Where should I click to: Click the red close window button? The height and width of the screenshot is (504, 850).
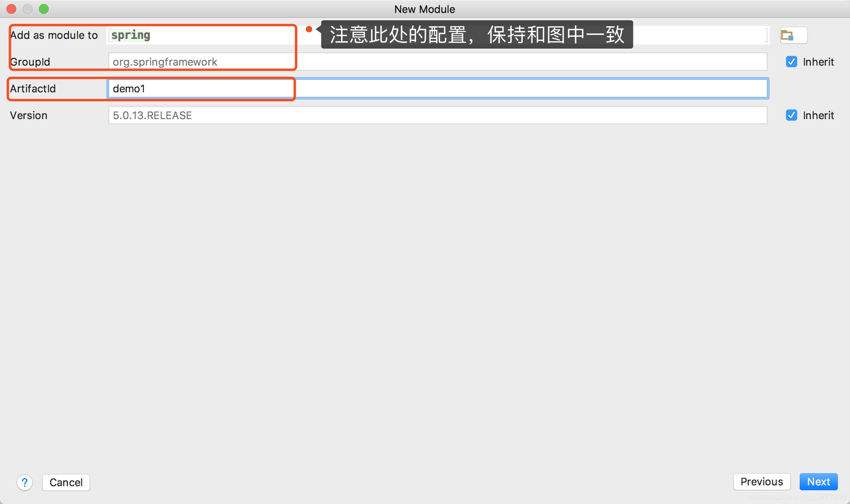tap(11, 9)
